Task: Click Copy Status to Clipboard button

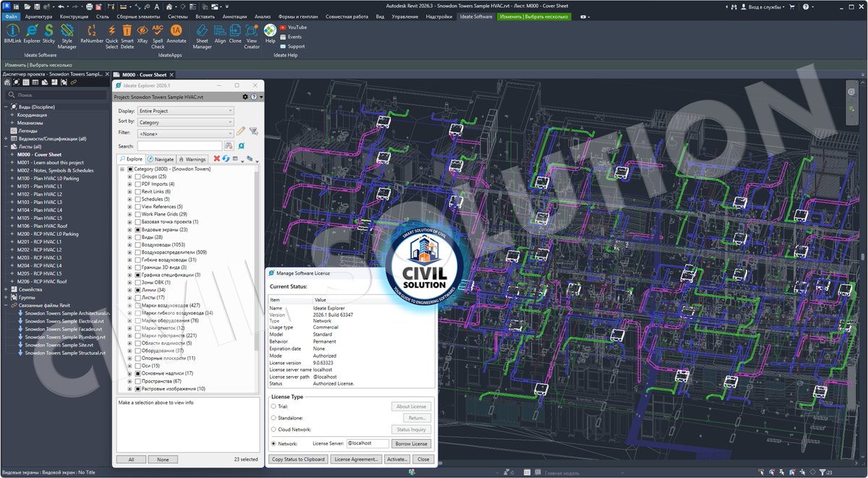Action: 299,459
